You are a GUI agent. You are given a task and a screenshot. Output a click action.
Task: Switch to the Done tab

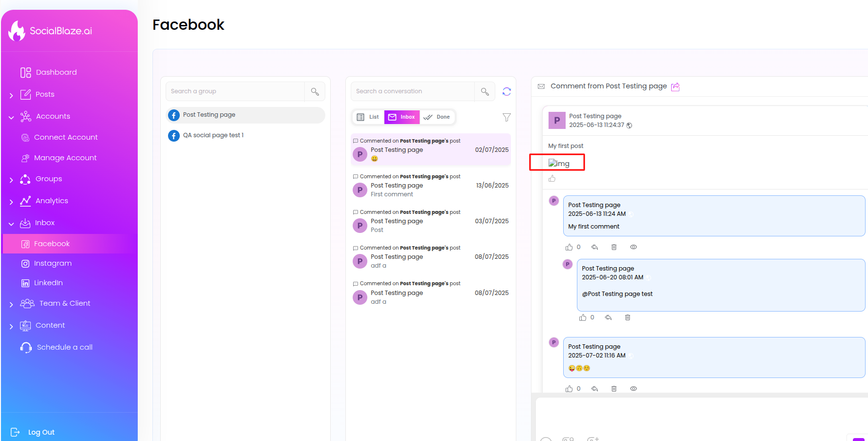coord(437,117)
